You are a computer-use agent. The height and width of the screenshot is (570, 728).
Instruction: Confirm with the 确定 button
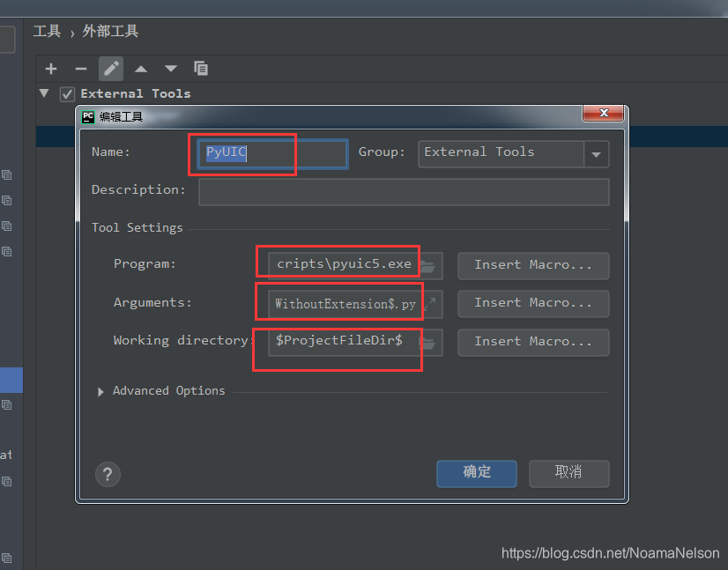[x=476, y=473]
